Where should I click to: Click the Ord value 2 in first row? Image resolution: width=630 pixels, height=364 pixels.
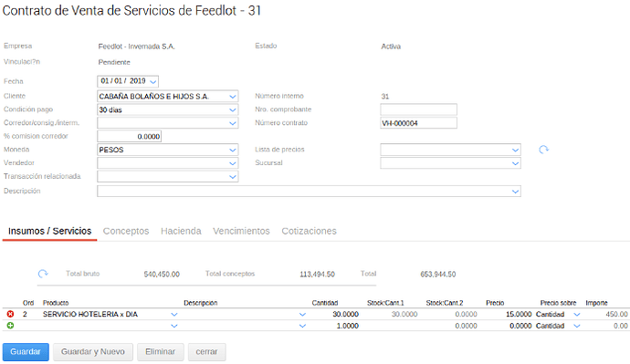coord(25,314)
